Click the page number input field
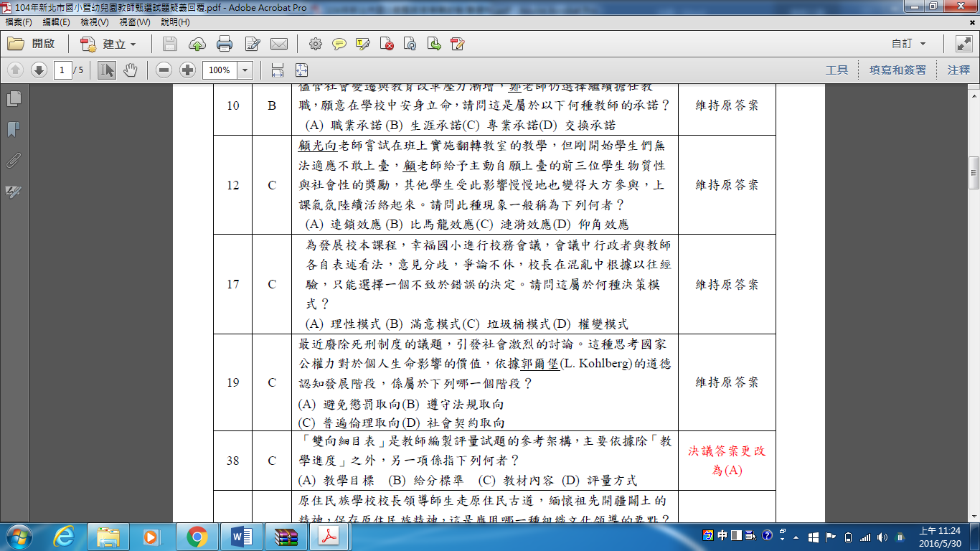This screenshot has width=980, height=551. pyautogui.click(x=62, y=70)
